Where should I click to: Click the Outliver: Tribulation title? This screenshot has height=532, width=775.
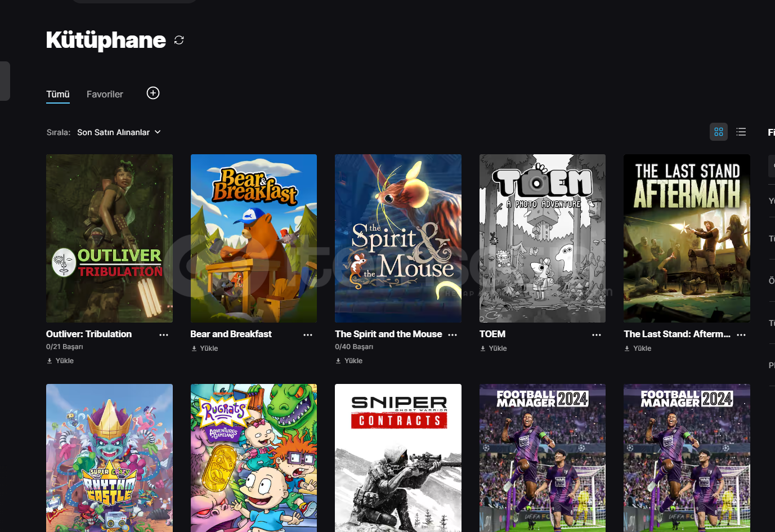pos(89,334)
